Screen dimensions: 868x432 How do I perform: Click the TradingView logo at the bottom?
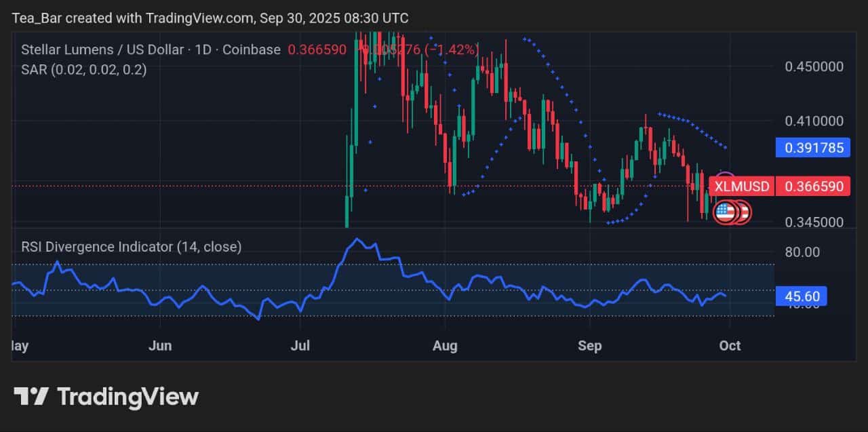(x=106, y=397)
